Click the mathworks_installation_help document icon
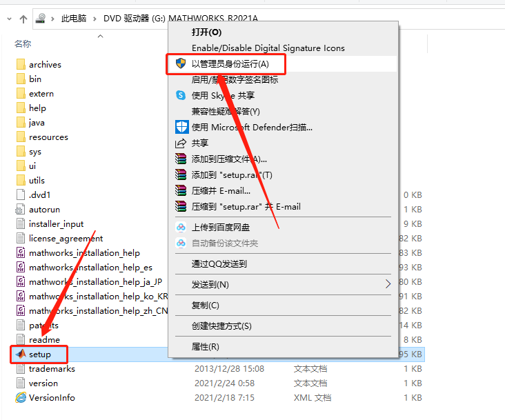 pos(21,252)
